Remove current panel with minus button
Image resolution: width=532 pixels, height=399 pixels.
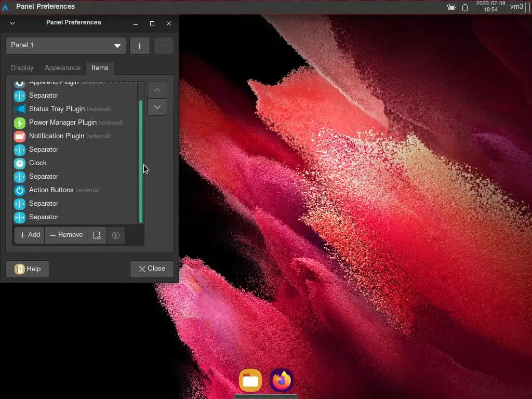[164, 46]
